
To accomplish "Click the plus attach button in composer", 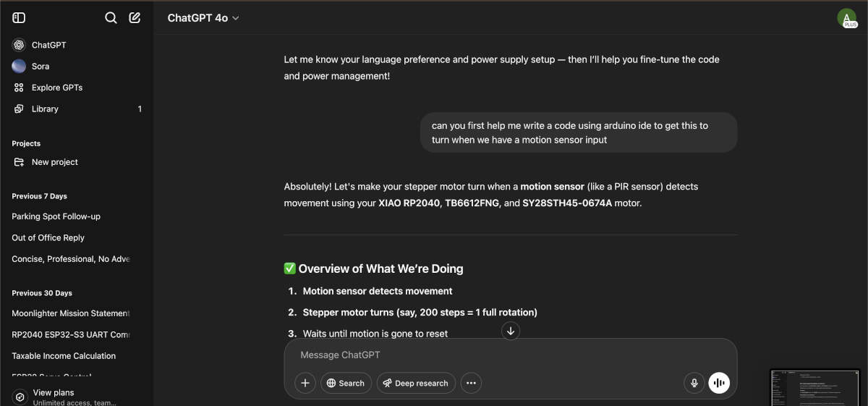I will (x=305, y=383).
